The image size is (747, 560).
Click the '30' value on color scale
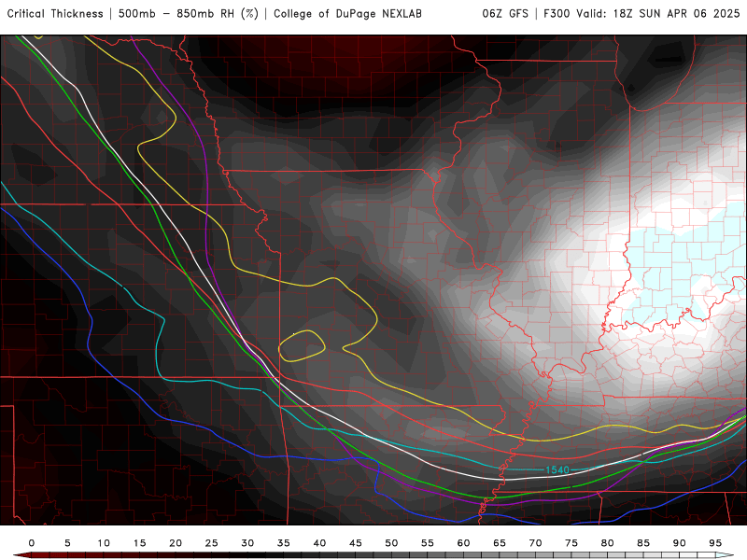247,543
